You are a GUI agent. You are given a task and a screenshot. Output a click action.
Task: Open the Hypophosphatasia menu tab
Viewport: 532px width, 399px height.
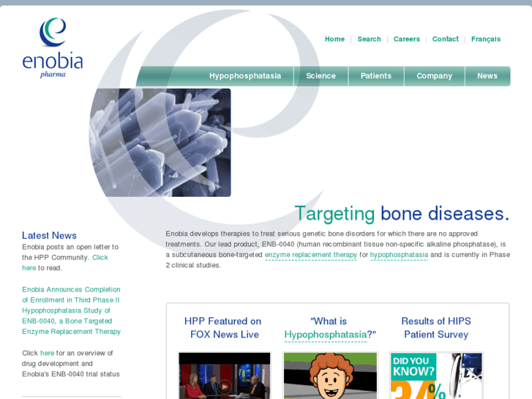[245, 75]
